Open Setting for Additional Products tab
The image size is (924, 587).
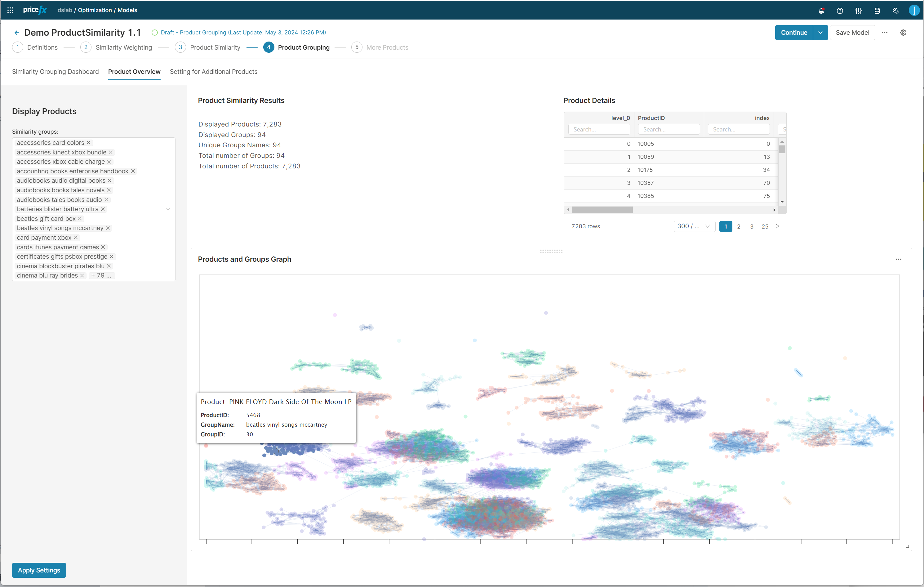pos(213,72)
